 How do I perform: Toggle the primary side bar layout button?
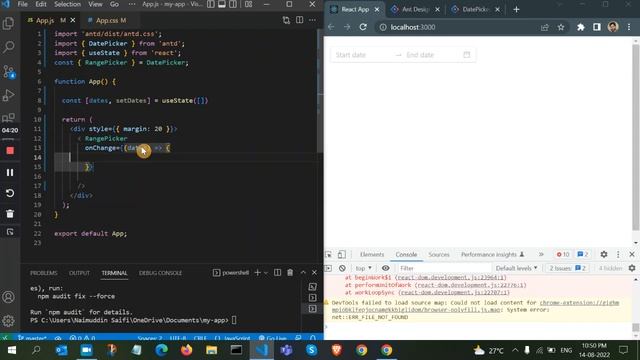[211, 4]
